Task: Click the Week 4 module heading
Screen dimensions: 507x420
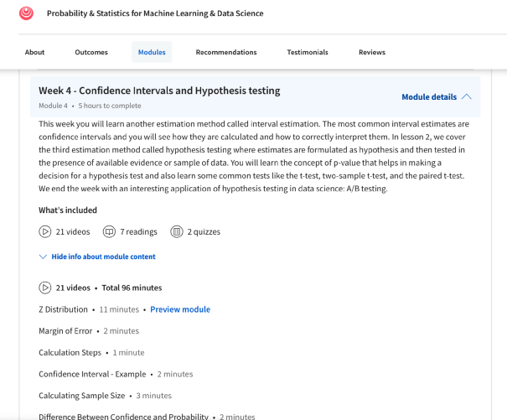Action: click(x=159, y=91)
